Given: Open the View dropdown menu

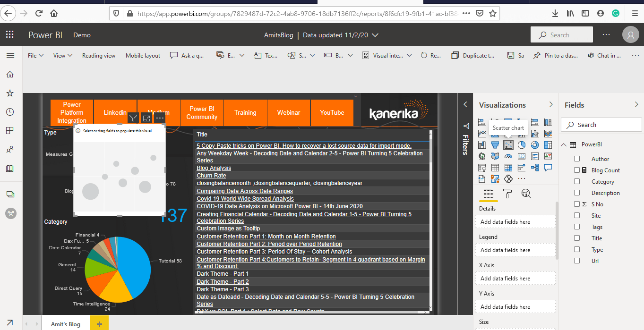Looking at the screenshot, I should click(x=63, y=55).
